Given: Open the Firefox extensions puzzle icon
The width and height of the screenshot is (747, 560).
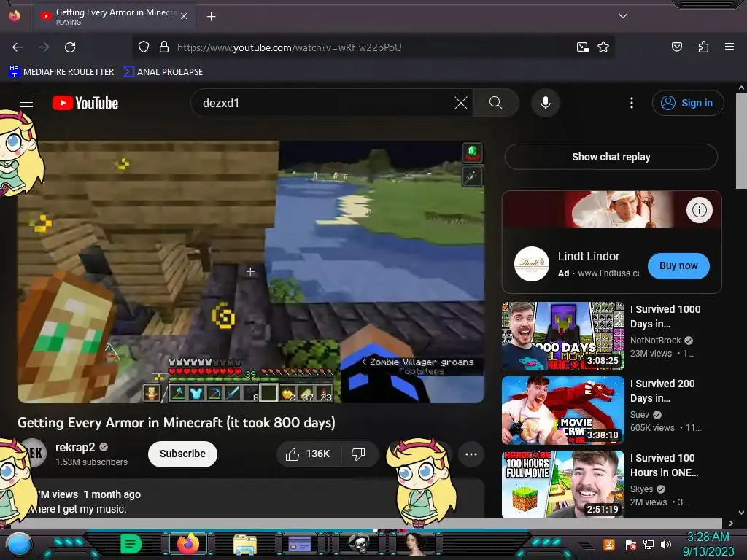Looking at the screenshot, I should 703,47.
